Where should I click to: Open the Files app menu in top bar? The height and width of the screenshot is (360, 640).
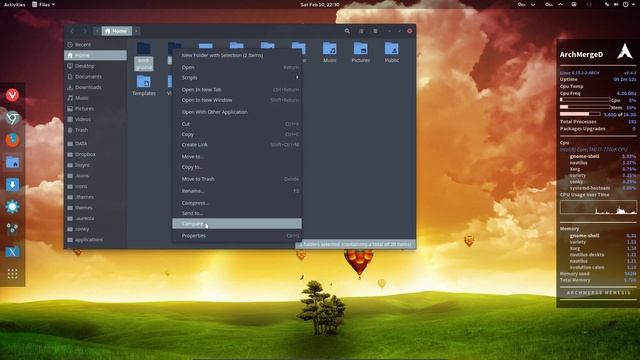point(43,4)
